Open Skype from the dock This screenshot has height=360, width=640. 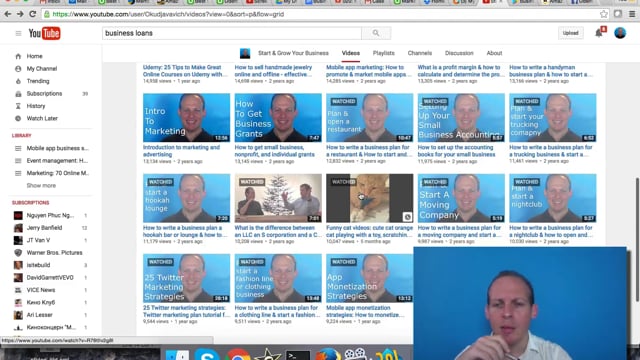207,355
